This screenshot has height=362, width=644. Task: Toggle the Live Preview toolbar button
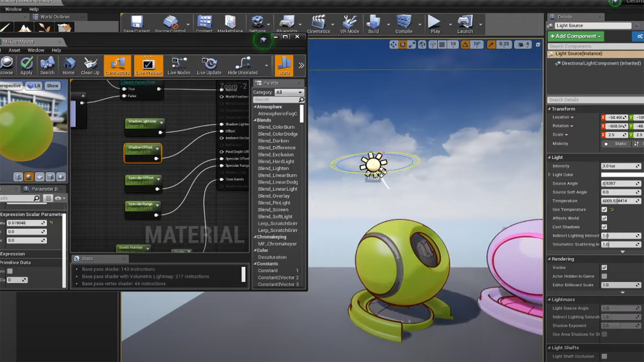click(149, 65)
